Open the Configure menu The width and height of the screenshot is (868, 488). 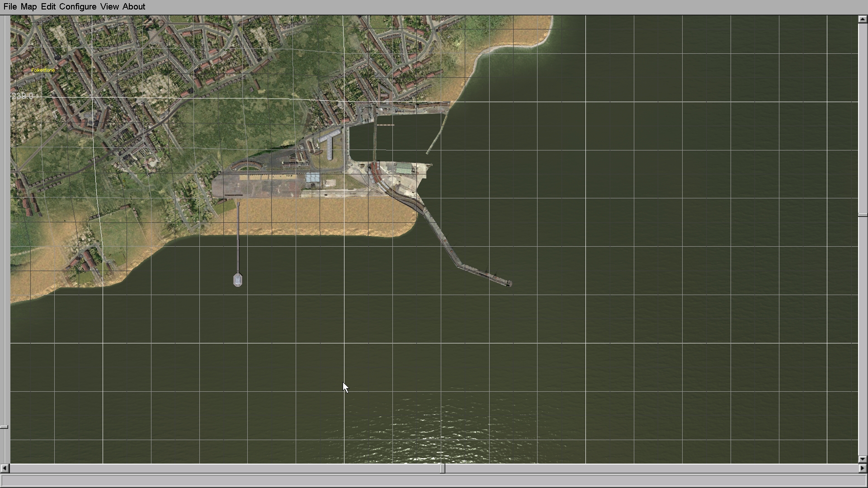tap(77, 7)
